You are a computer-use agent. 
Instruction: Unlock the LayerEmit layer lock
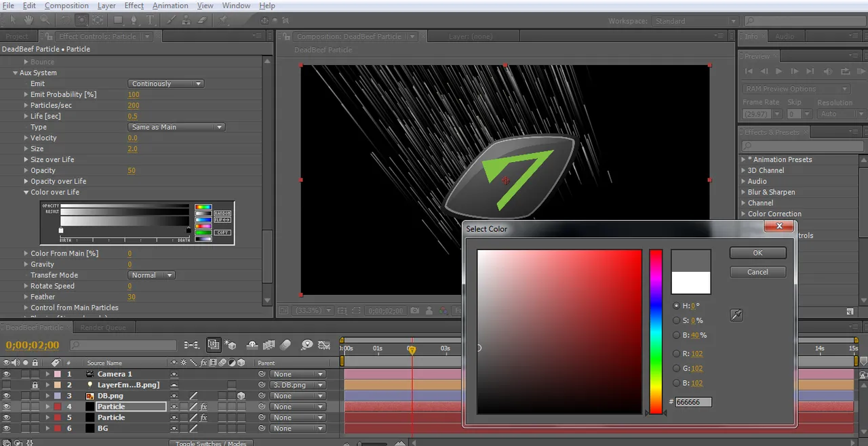(35, 385)
